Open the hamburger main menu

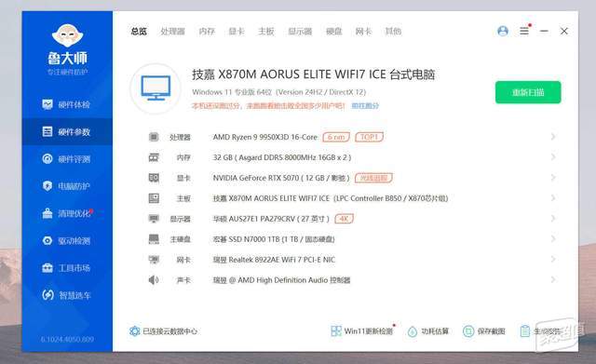[x=524, y=31]
